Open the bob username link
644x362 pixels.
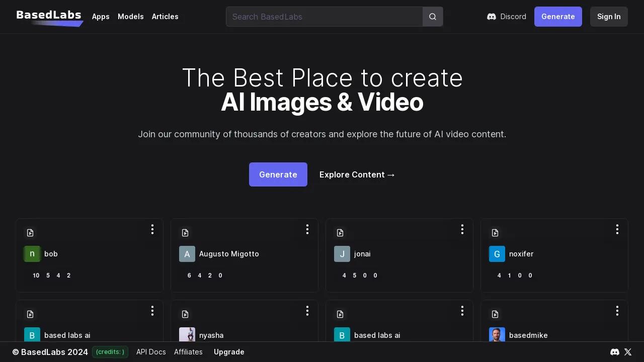[x=51, y=254]
